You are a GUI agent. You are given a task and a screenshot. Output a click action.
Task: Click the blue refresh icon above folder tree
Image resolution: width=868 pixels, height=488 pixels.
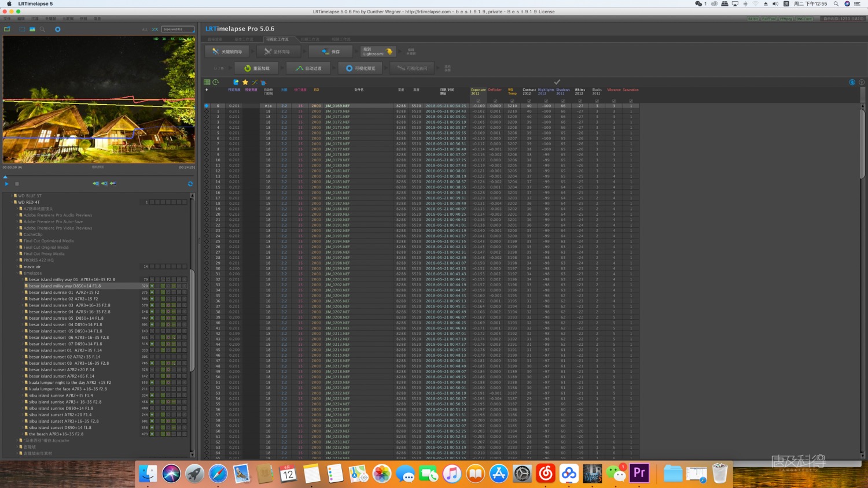(190, 184)
